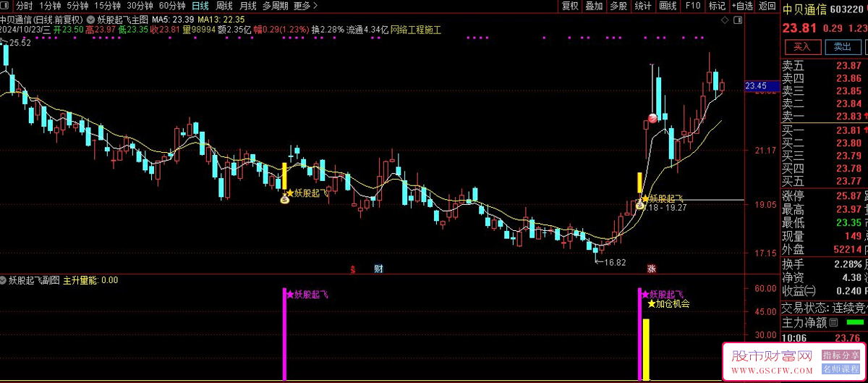Switch to the 5分钟 period tab
This screenshot has width=868, height=383.
[77, 6]
